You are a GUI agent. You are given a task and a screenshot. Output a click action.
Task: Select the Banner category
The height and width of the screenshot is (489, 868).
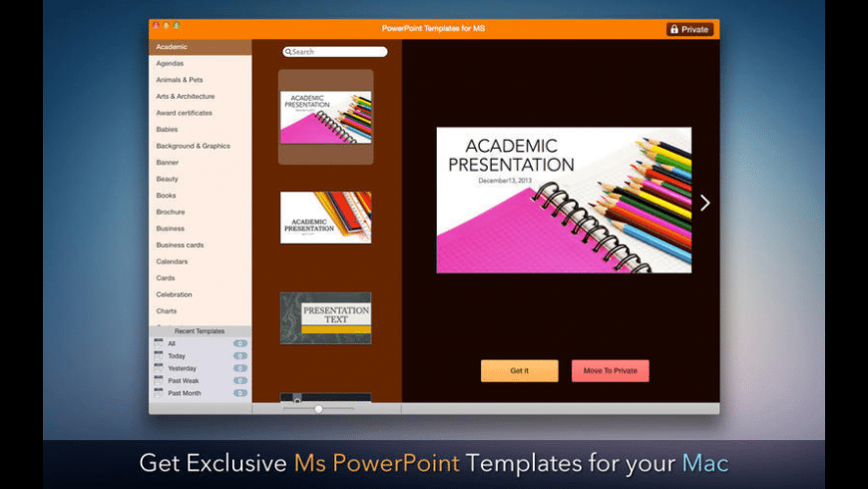coord(200,163)
